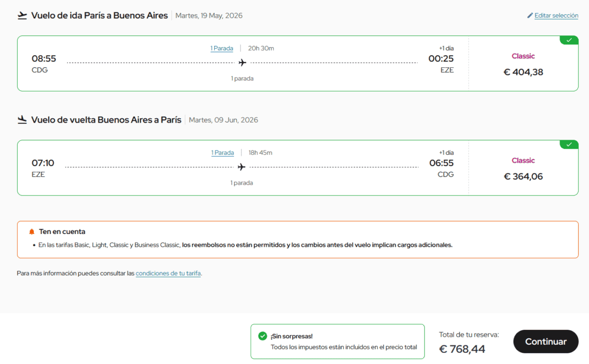Click the airplane icon on the EZE to CDG route line
This screenshot has height=364, width=589.
point(241,167)
